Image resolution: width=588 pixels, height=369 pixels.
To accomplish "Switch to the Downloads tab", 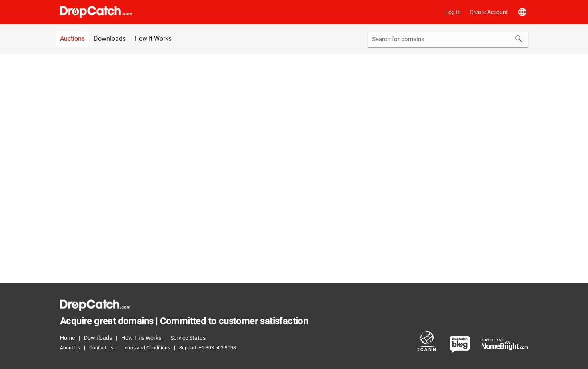I will tap(110, 39).
